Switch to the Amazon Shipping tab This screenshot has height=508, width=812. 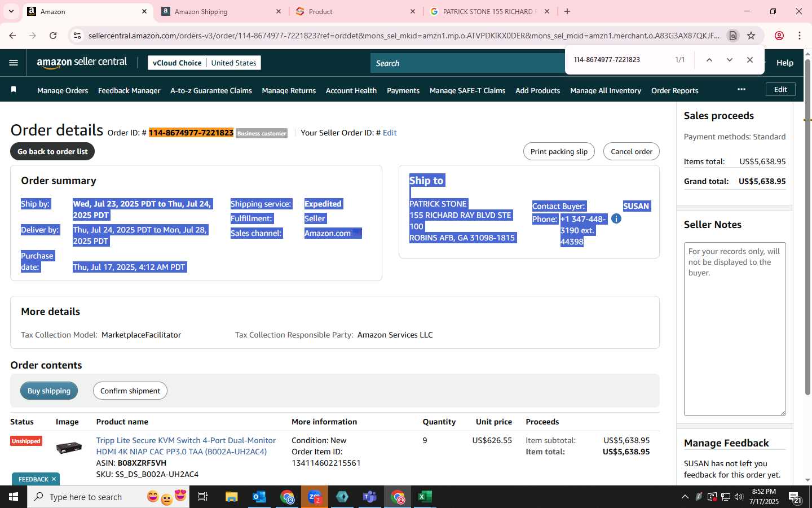tap(221, 11)
